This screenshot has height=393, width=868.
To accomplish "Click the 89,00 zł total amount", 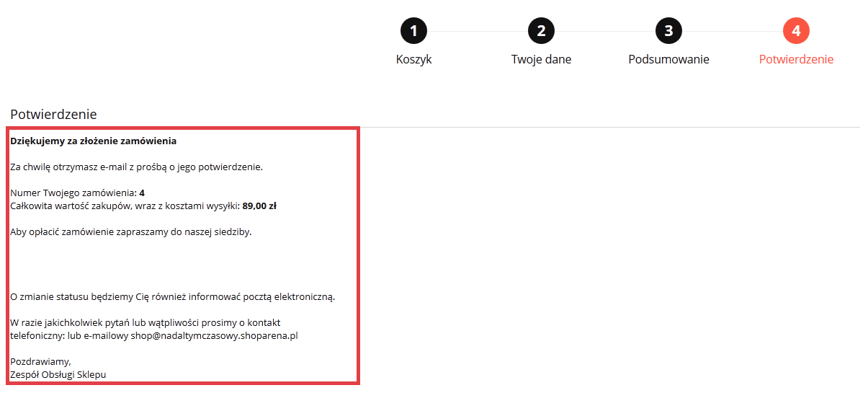I will tap(259, 206).
